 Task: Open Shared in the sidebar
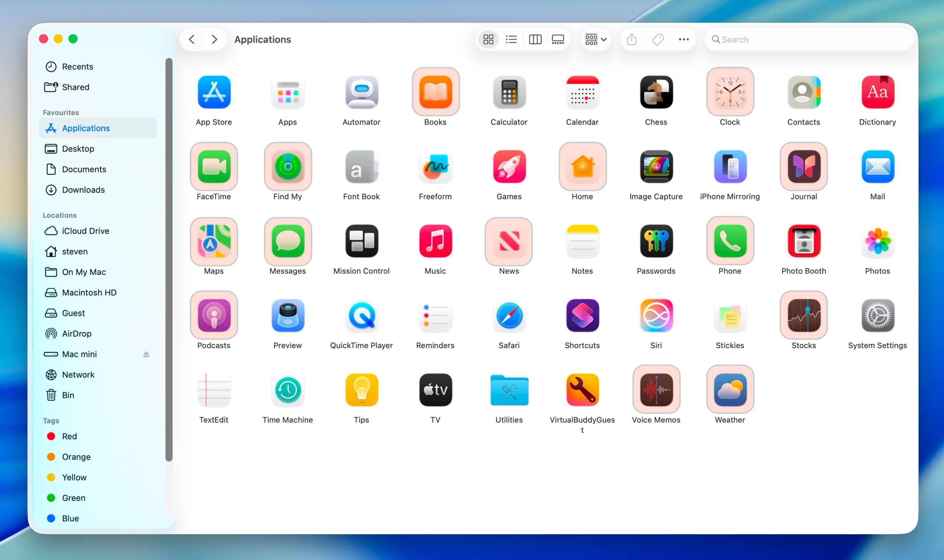tap(98, 87)
